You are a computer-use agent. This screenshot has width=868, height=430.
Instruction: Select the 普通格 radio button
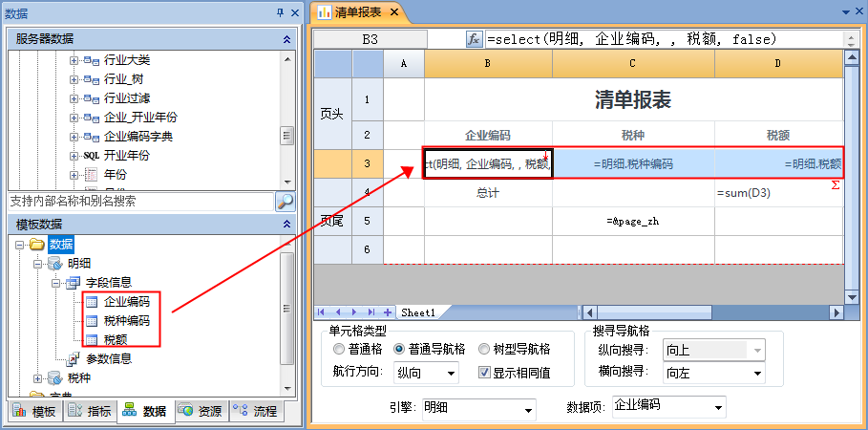[x=340, y=349]
